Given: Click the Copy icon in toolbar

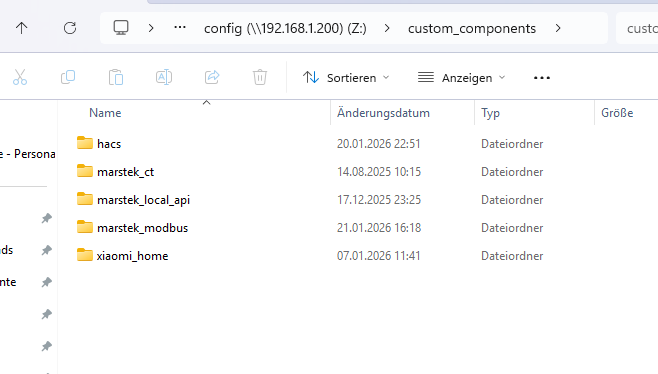Looking at the screenshot, I should tap(68, 77).
